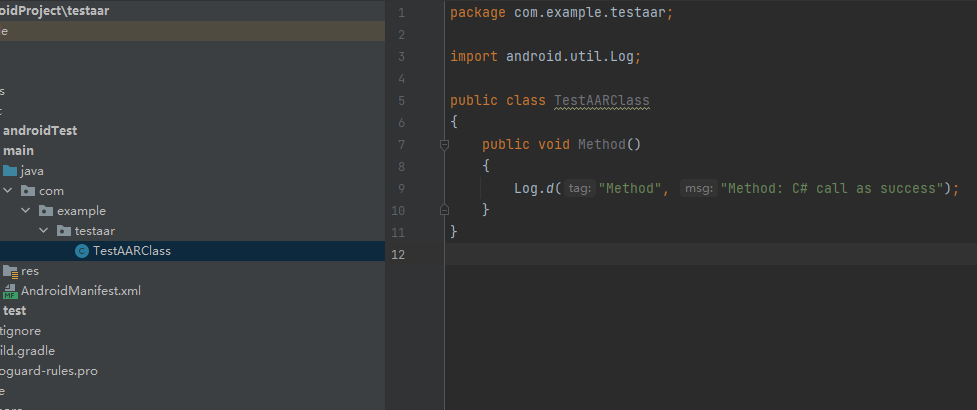Collapse the testaar package chevron
Screen dimensions: 977x410
coord(43,231)
